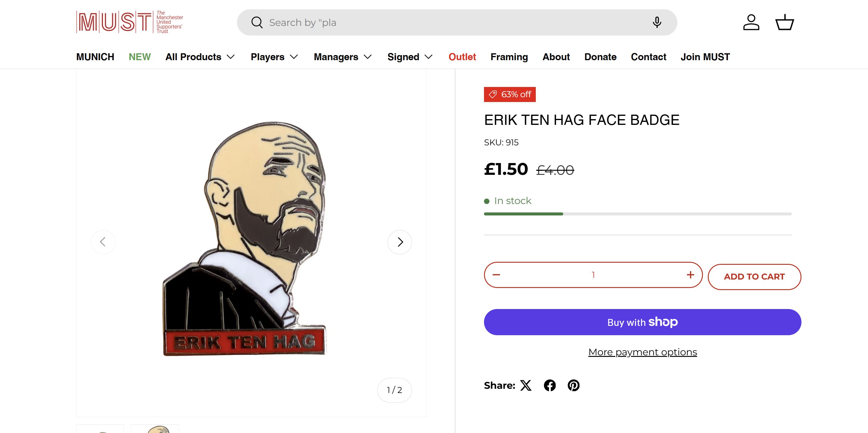
Task: Click into the search field
Action: coord(438,23)
